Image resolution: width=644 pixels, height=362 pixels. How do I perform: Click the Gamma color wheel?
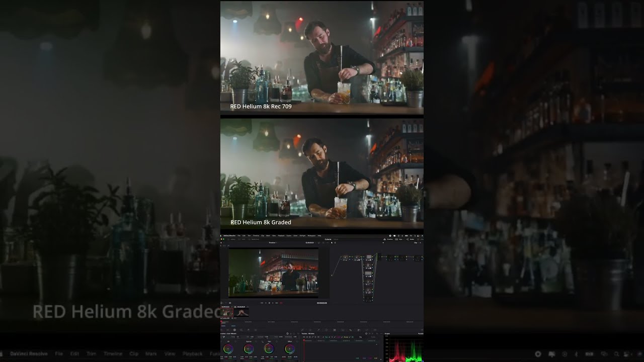point(249,349)
